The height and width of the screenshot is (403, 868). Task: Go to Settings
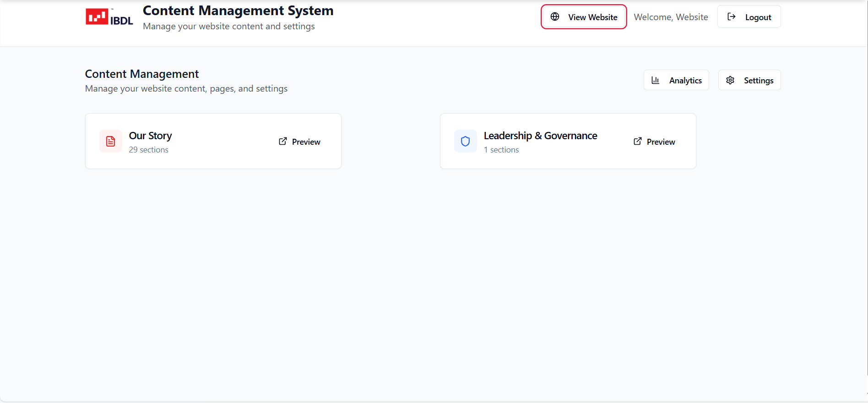(x=749, y=80)
